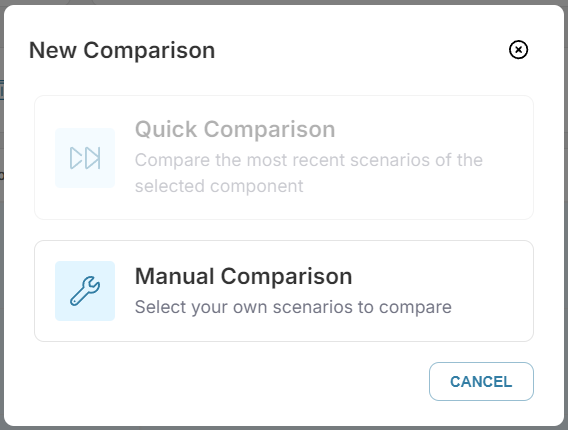This screenshot has width=568, height=430.
Task: Click the pale blue skip-forward tile
Action: click(85, 158)
